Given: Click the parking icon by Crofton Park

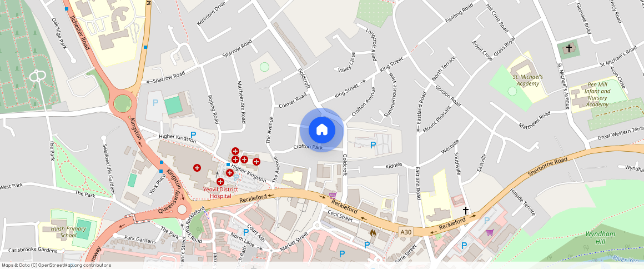Looking at the screenshot, I should point(373,145).
